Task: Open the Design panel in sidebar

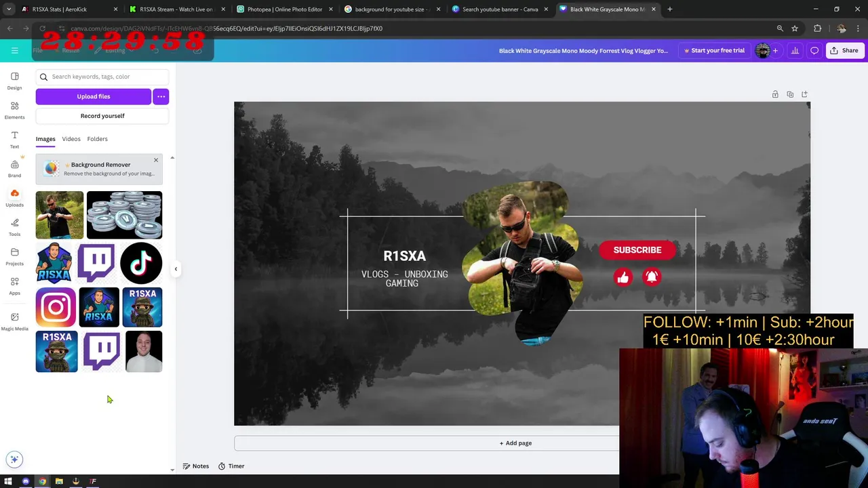Action: (x=14, y=81)
